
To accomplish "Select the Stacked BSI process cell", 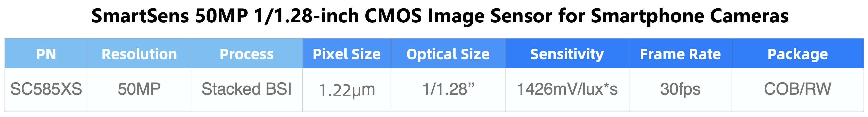I will [246, 89].
